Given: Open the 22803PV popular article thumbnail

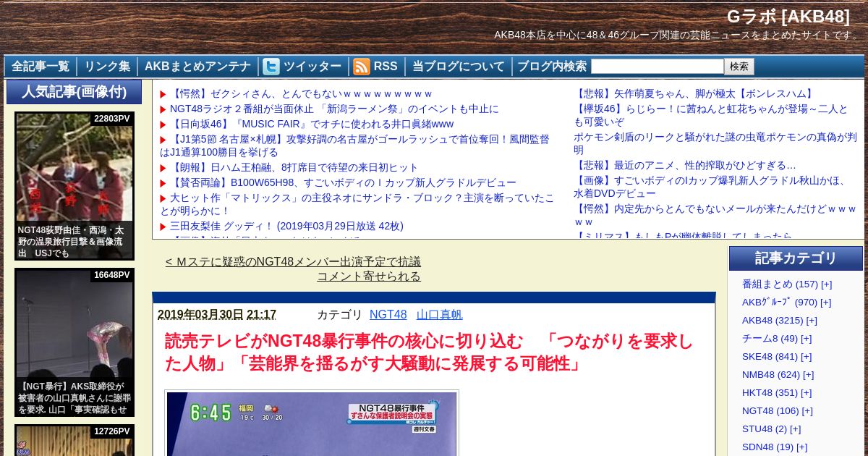Looking at the screenshot, I should tap(75, 186).
